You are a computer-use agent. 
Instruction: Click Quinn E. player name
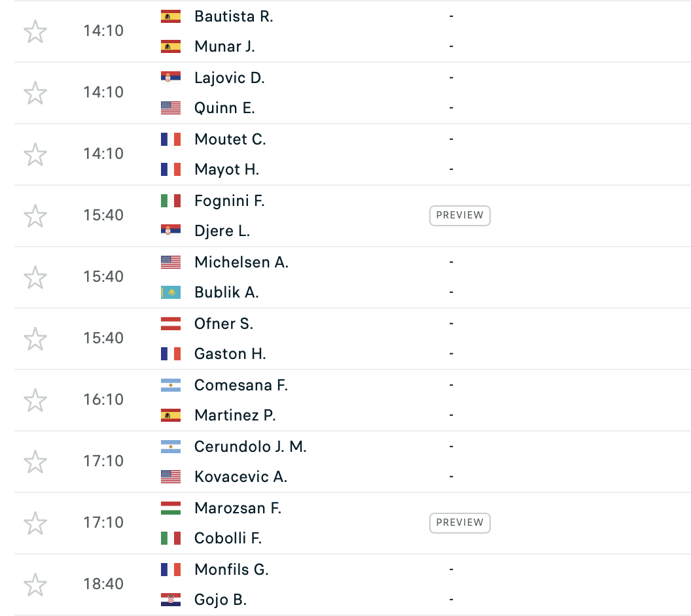pos(224,108)
